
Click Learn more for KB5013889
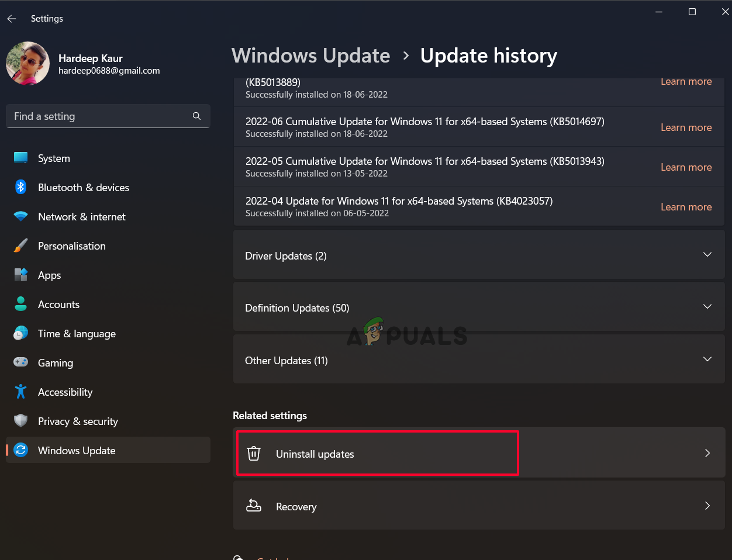click(686, 82)
